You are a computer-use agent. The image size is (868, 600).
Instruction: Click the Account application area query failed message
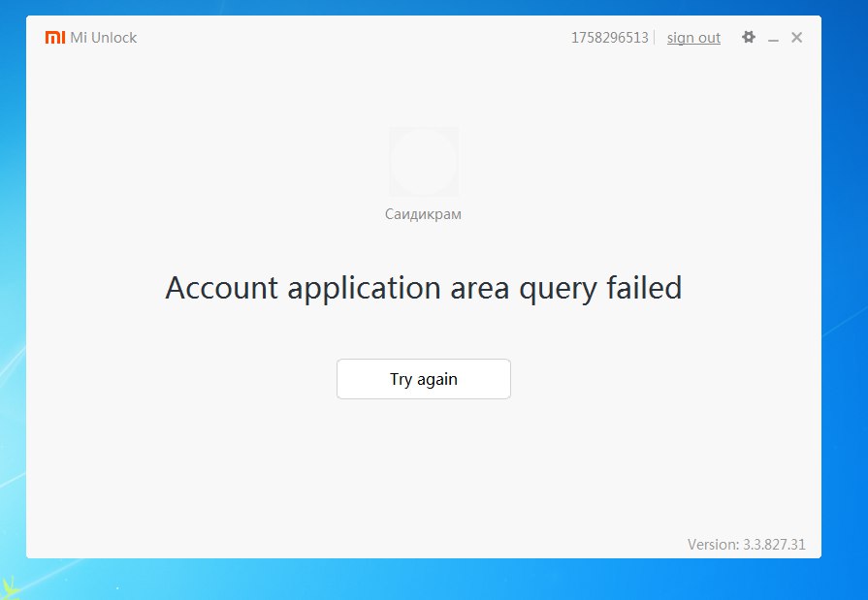click(x=424, y=289)
